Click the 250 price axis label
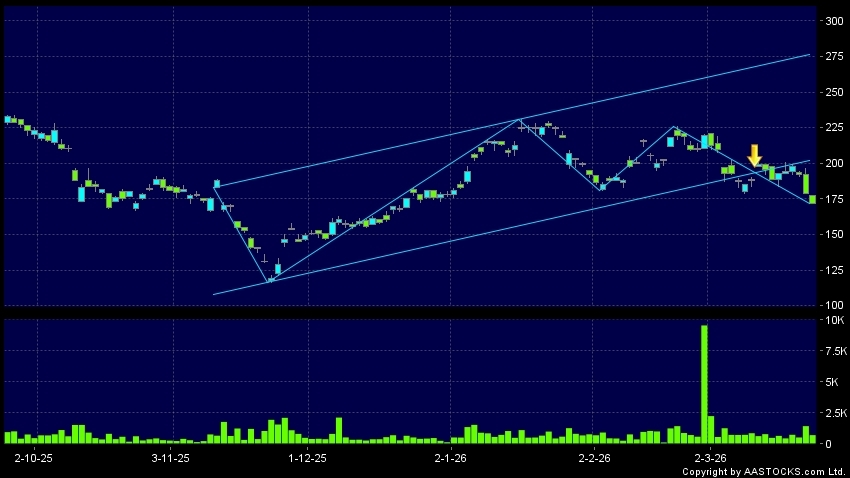Viewport: 850px width, 478px height. [832, 92]
